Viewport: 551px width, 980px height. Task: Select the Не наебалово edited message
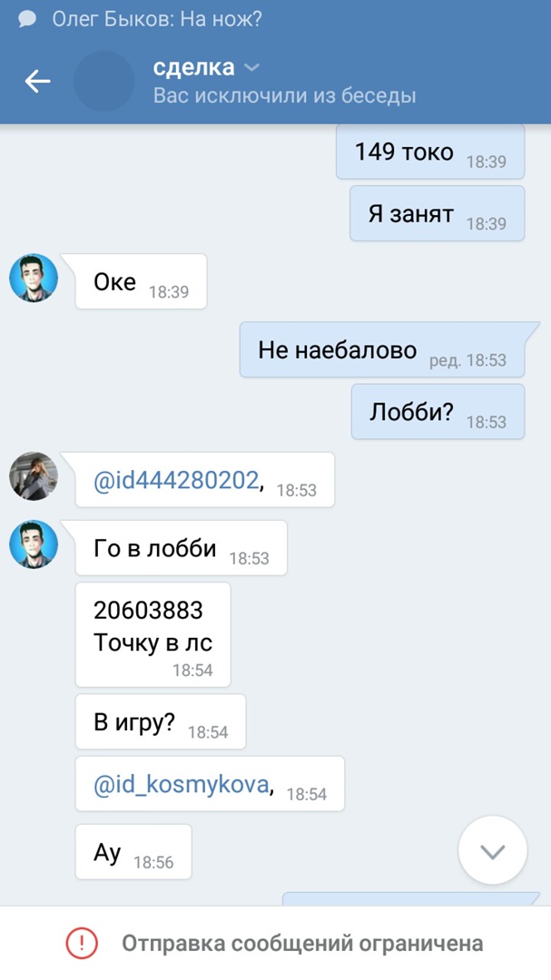point(381,350)
